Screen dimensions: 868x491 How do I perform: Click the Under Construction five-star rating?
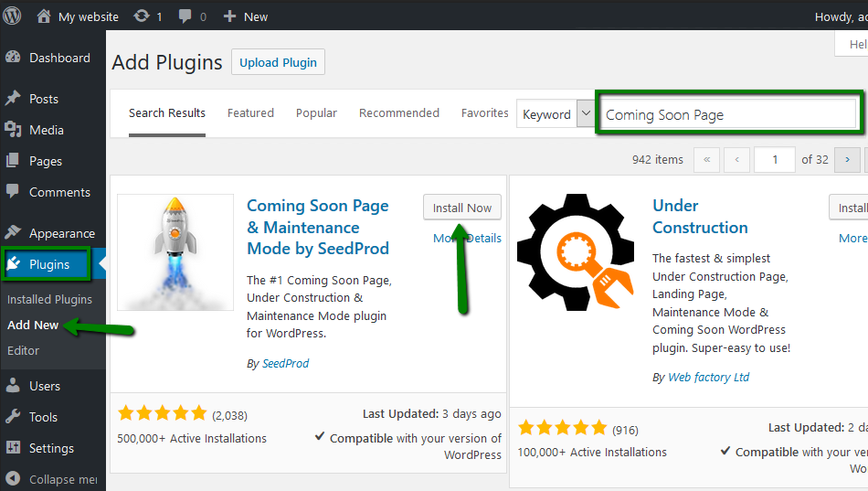(x=563, y=427)
